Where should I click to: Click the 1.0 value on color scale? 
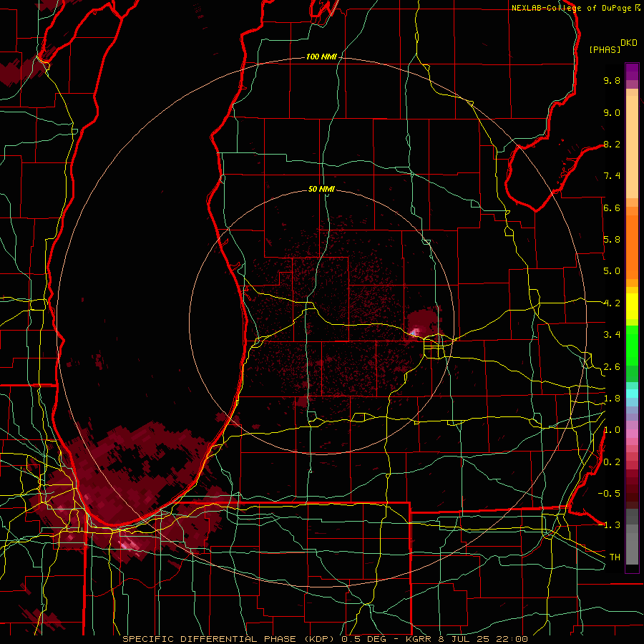click(612, 430)
